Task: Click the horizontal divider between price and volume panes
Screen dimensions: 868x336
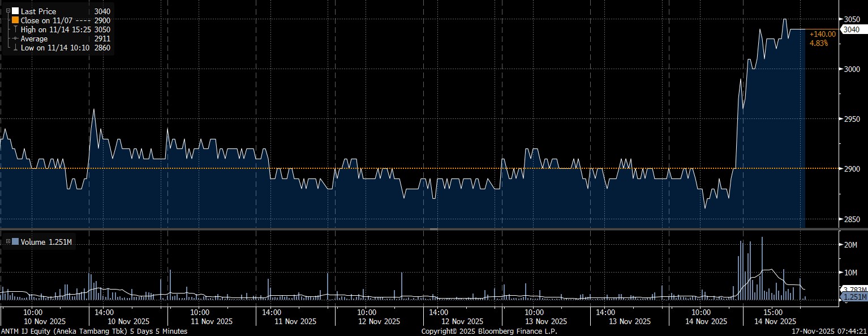Action: (x=434, y=229)
